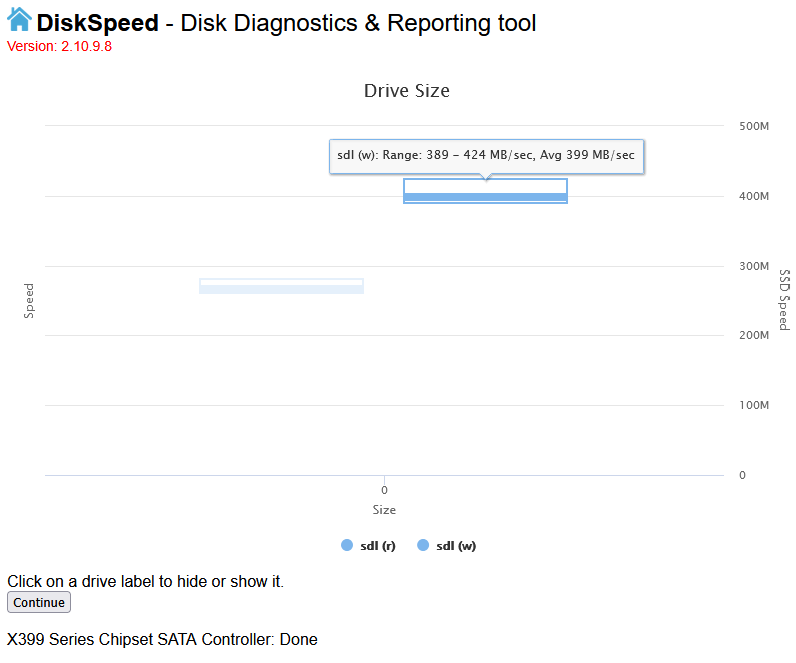Hide the sdl (r) drive label
The height and width of the screenshot is (663, 796).
click(x=378, y=546)
